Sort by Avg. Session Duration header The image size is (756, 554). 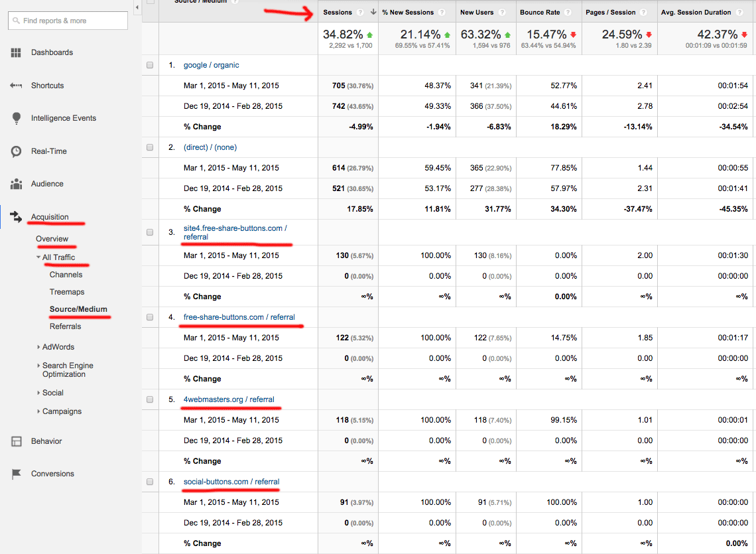pyautogui.click(x=696, y=13)
